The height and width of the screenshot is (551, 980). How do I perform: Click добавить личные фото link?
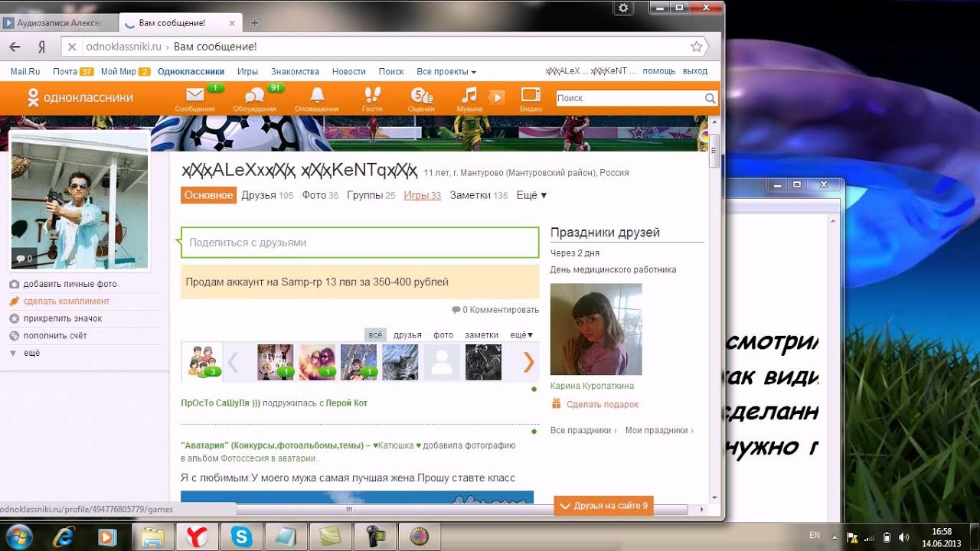(70, 284)
